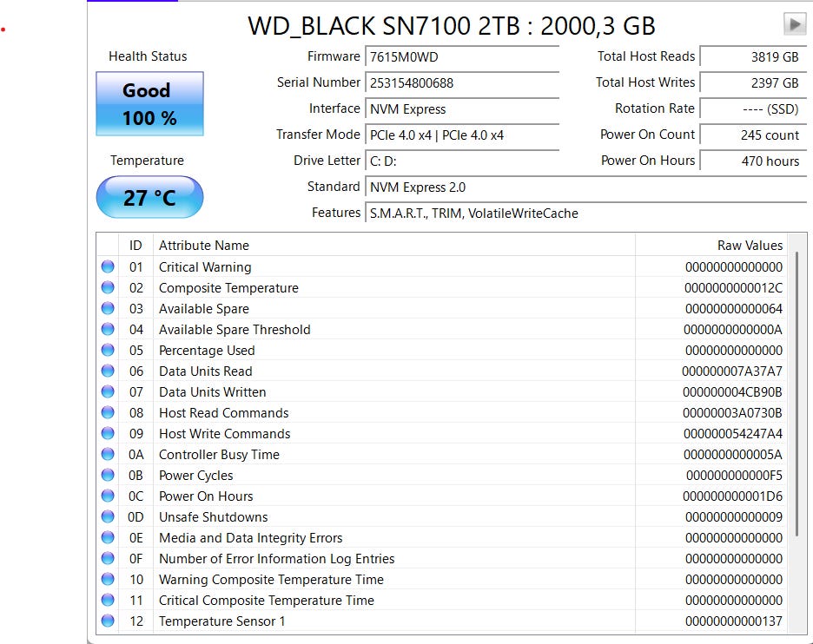Select the Unsafe Shutdowns attribute name
The height and width of the screenshot is (644, 813).
213,517
